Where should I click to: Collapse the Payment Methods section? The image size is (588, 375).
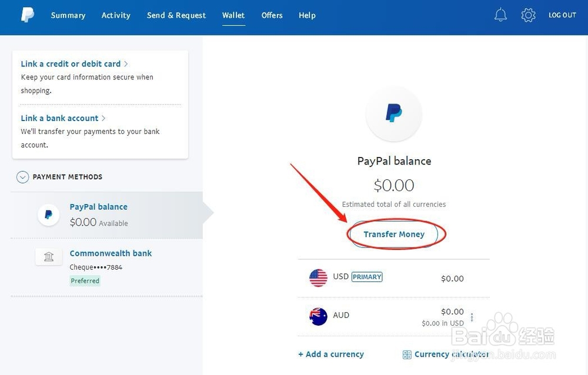click(x=22, y=177)
